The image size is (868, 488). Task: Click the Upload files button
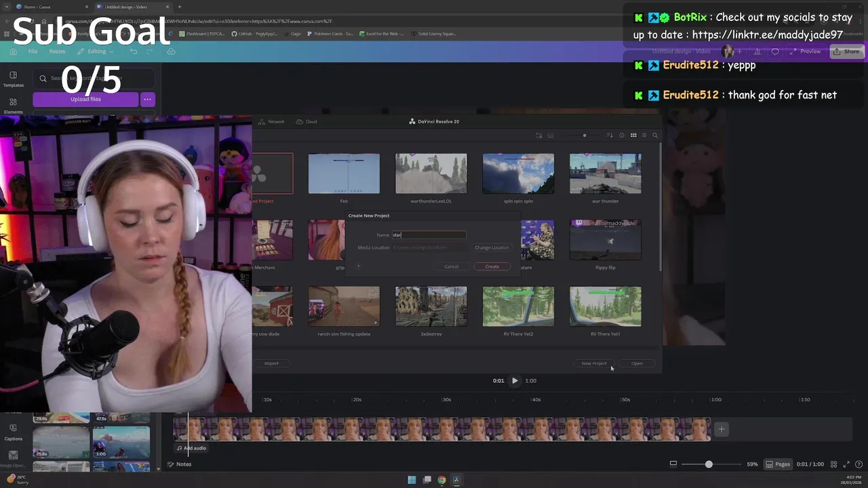[85, 100]
